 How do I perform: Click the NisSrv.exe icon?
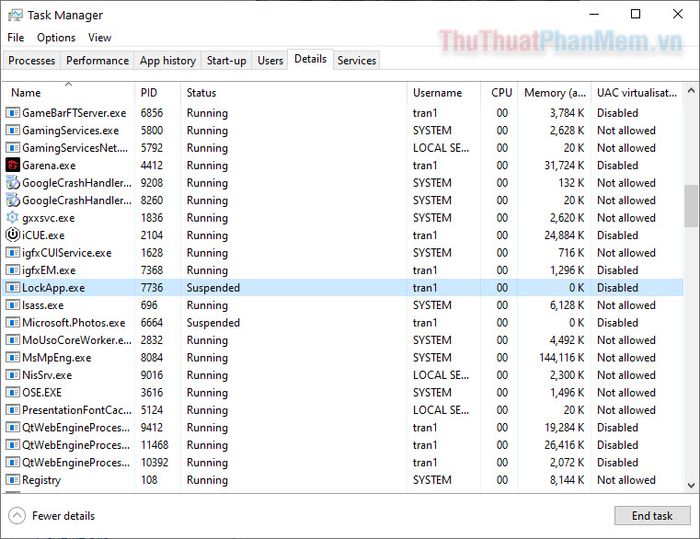pyautogui.click(x=12, y=375)
